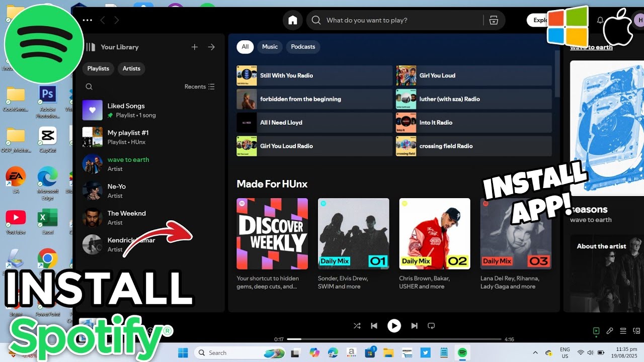Click the play button
This screenshot has width=644, height=362.
(394, 326)
